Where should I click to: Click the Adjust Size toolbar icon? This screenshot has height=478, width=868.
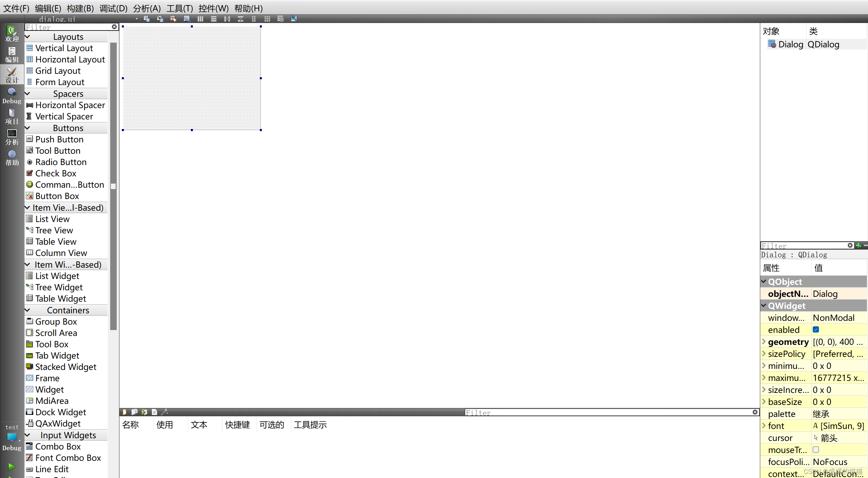point(294,19)
